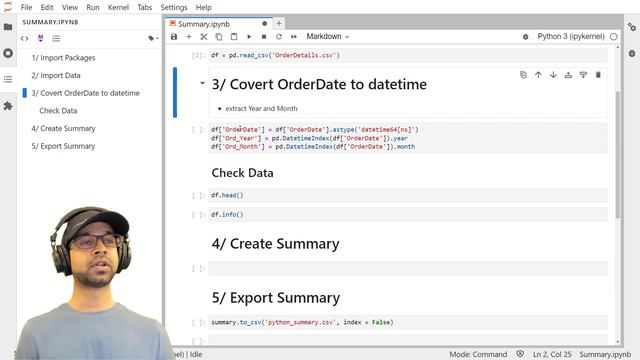Insert a cell above the active cell
The height and width of the screenshot is (360, 640).
pyautogui.click(x=568, y=75)
